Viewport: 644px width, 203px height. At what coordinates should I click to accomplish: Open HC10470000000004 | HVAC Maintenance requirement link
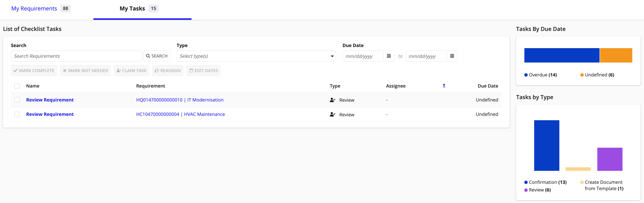(180, 114)
